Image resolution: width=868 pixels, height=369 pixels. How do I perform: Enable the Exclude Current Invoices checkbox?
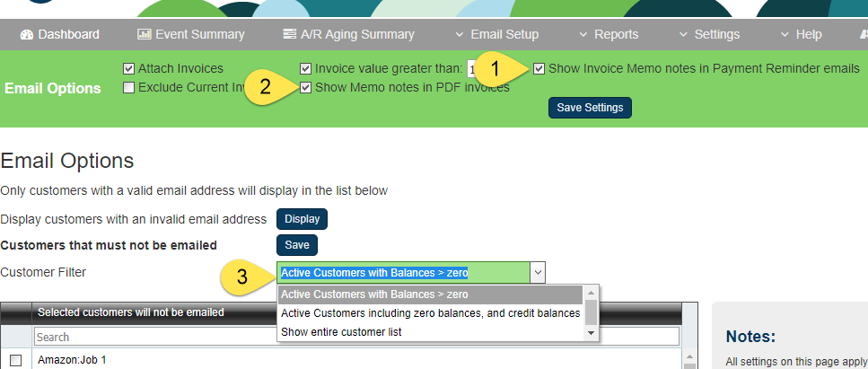click(129, 87)
